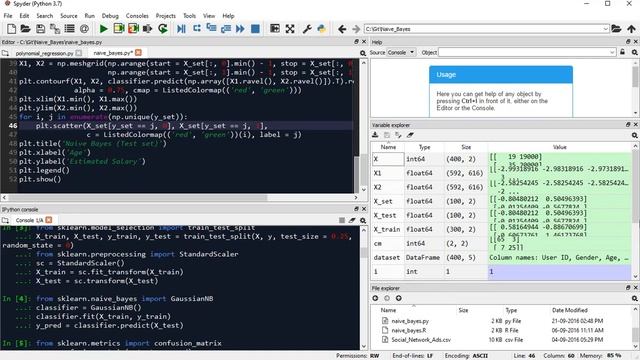
Task: Select the dataset variable row
Action: [x=501, y=258]
